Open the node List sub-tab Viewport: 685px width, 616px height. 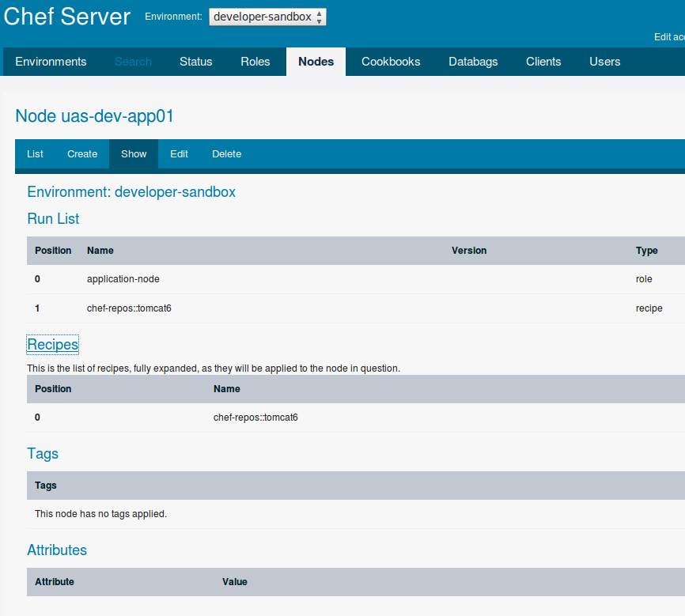point(35,153)
